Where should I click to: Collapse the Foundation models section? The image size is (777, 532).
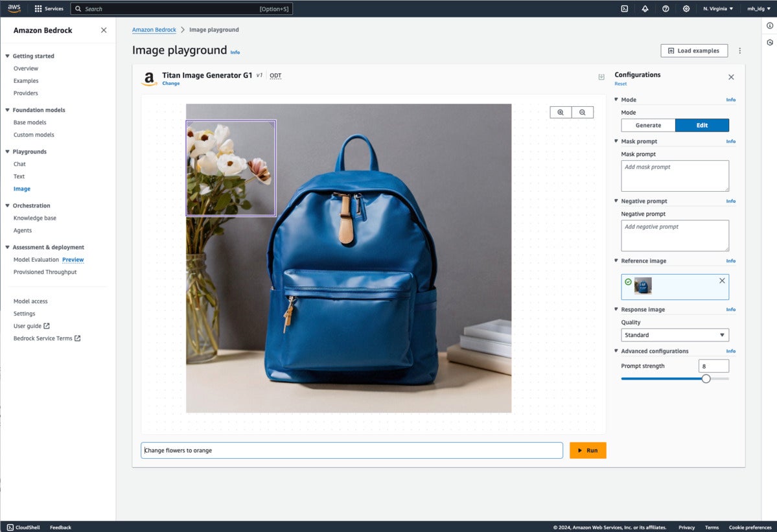[7, 110]
